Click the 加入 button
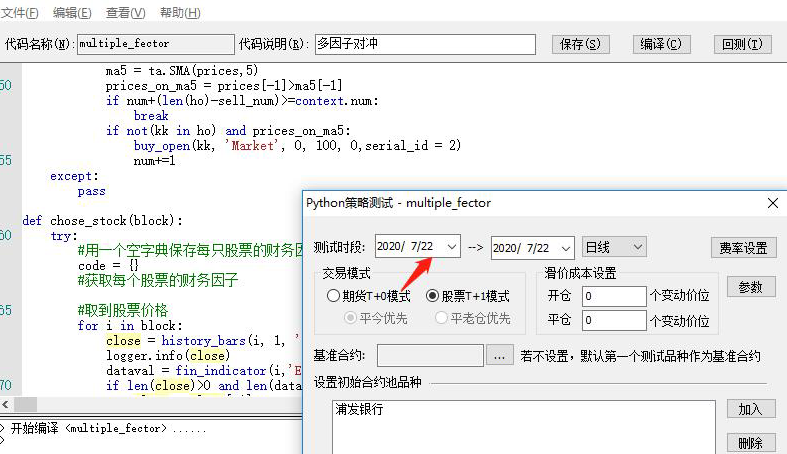Screen dimensions: 787x454 click(751, 409)
